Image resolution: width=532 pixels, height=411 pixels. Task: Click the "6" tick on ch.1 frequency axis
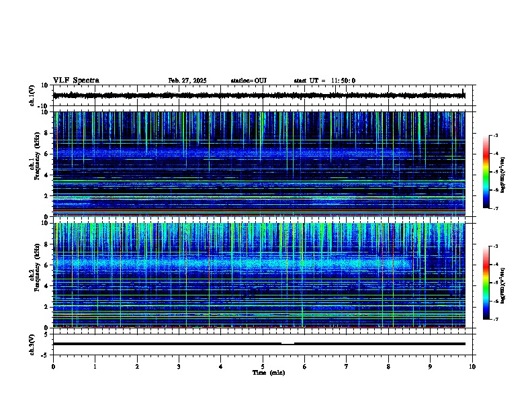47,154
